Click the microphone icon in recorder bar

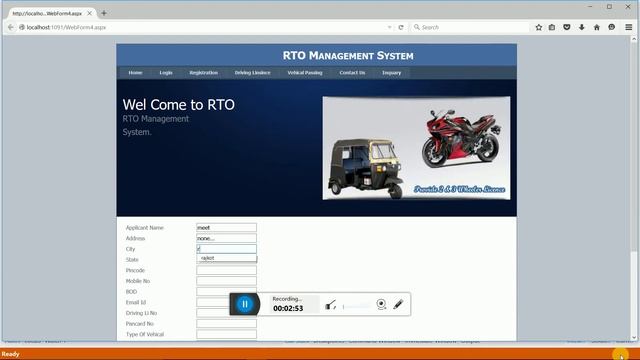click(331, 304)
